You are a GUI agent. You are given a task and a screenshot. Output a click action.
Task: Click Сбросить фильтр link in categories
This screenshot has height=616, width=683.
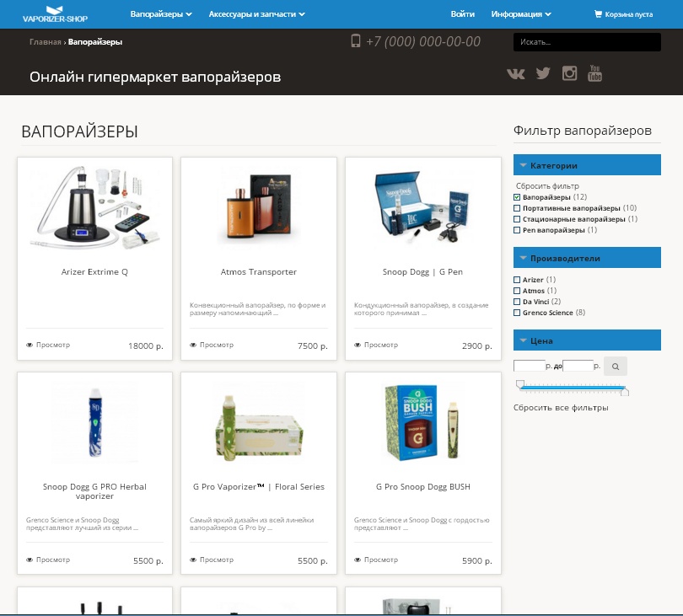click(x=547, y=186)
